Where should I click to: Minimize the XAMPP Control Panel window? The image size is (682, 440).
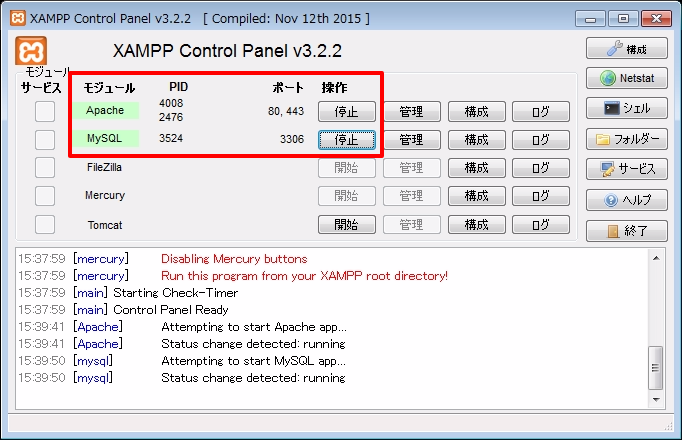pos(590,19)
